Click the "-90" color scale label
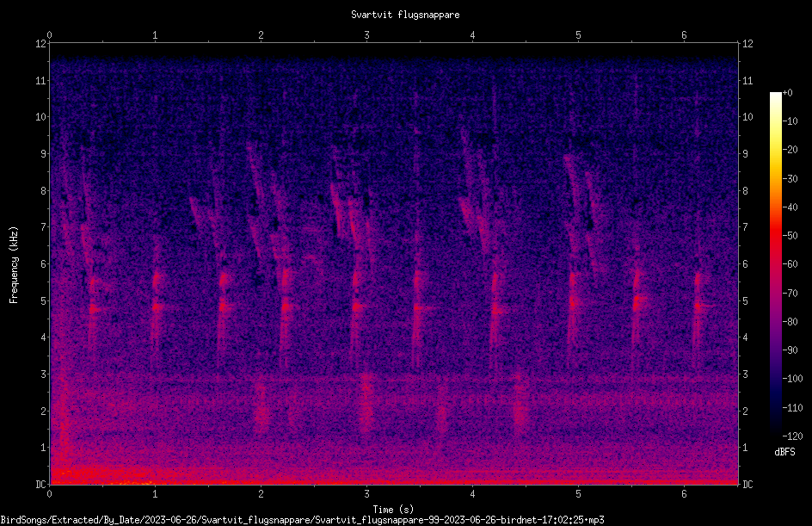Viewport: 812px width, 526px height. pos(790,350)
